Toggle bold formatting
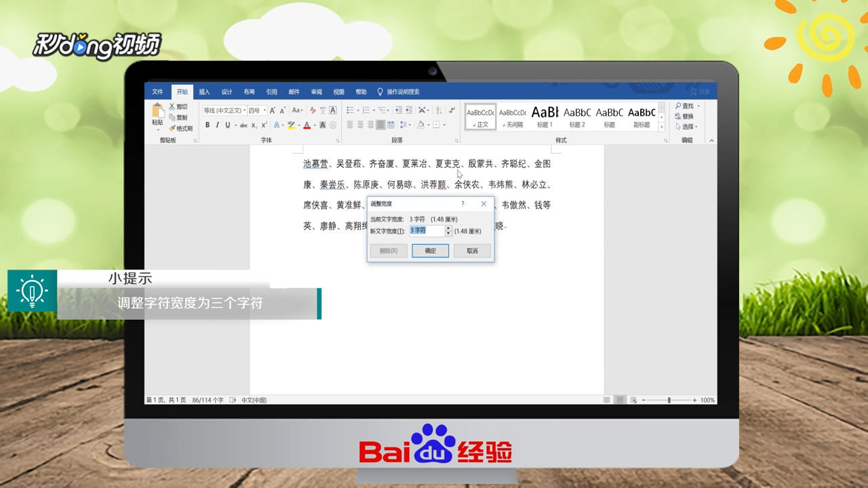This screenshot has height=488, width=868. click(208, 125)
